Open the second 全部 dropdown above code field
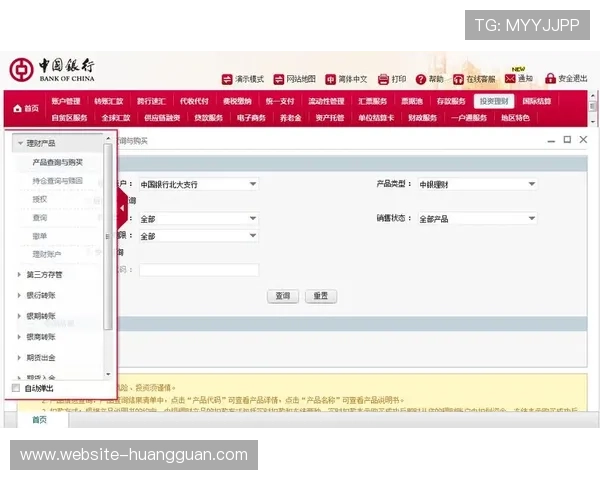The height and width of the screenshot is (480, 600). click(199, 236)
